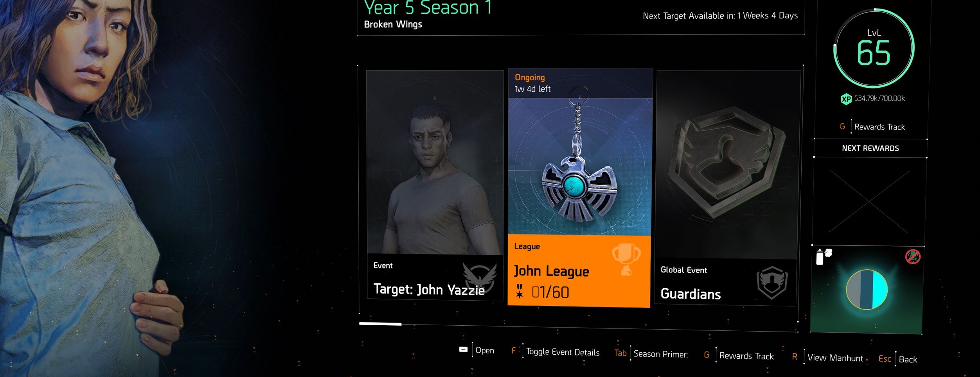
Task: Click the circular color emblem reward tile
Action: pos(867,290)
